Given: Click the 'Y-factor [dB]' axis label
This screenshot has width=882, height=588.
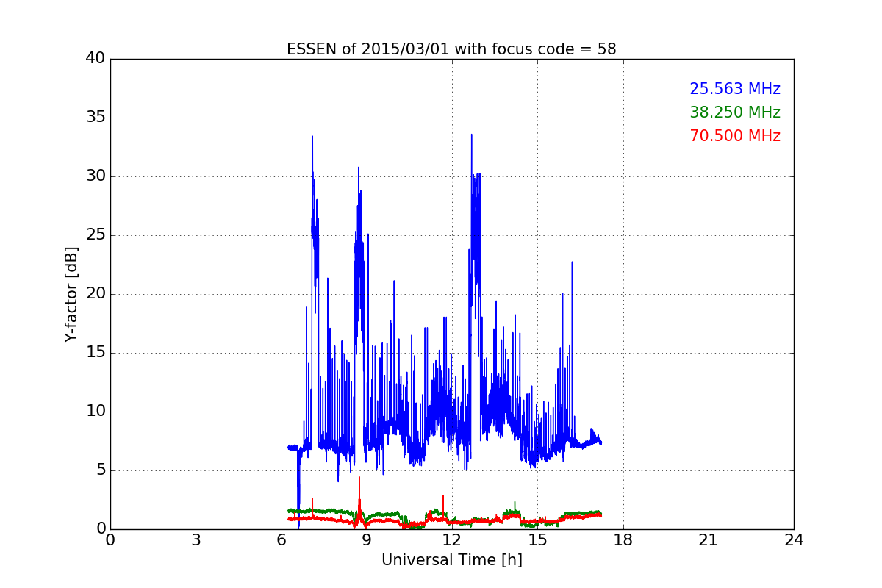Looking at the screenshot, I should (71, 294).
